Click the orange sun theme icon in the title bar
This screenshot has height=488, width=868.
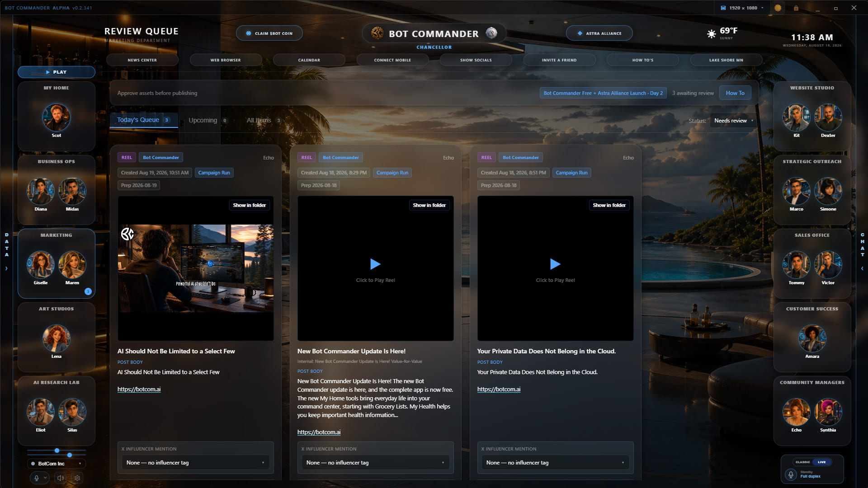click(778, 8)
